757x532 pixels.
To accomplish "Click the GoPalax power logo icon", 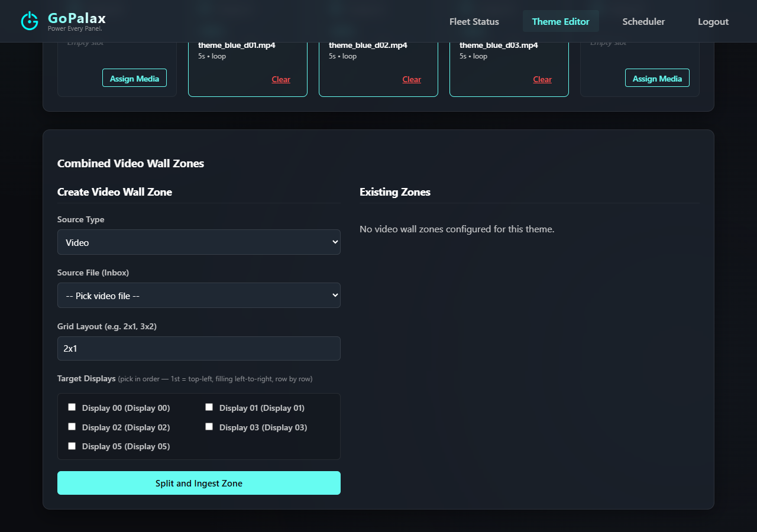I will 30,21.
